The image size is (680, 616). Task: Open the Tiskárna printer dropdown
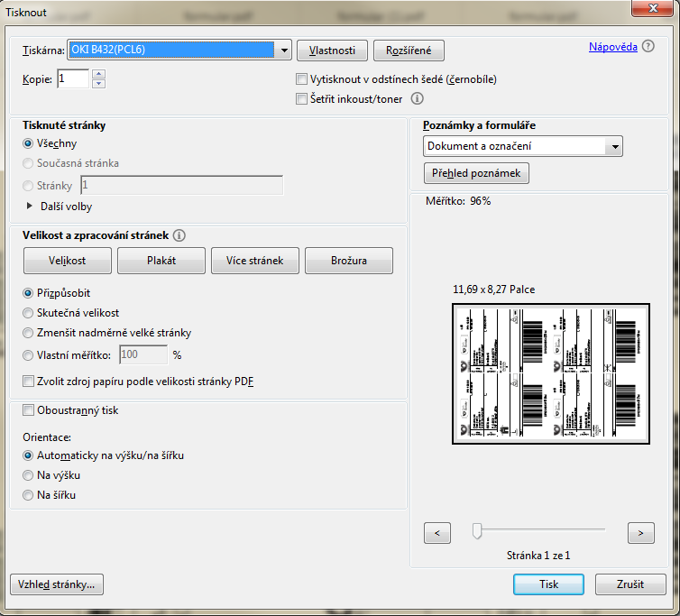click(x=284, y=51)
